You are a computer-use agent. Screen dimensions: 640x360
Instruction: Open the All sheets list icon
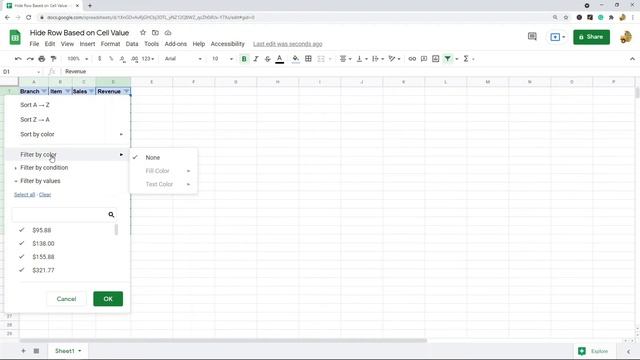tap(36, 351)
